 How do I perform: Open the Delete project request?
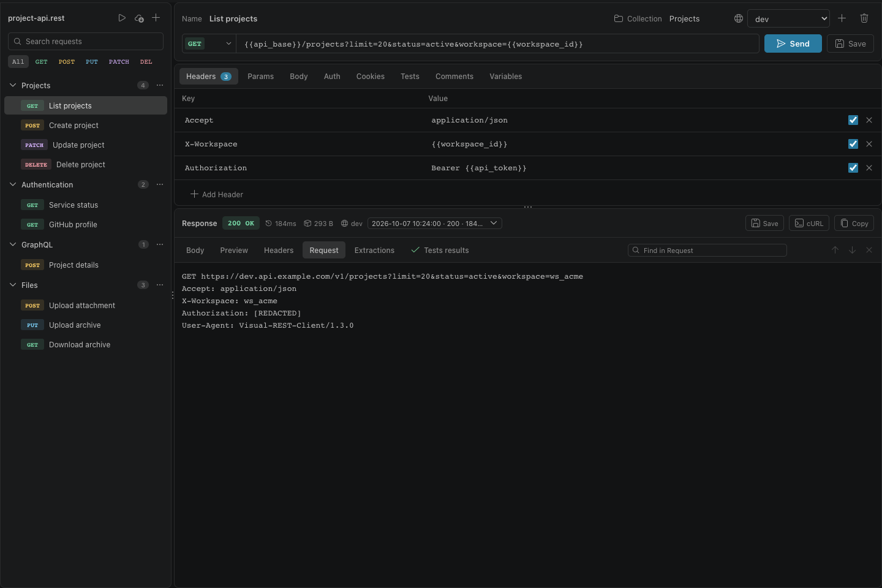click(x=86, y=165)
